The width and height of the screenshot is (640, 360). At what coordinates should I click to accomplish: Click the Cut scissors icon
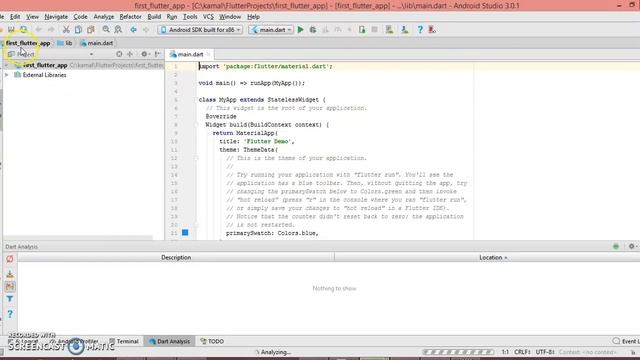(66, 29)
